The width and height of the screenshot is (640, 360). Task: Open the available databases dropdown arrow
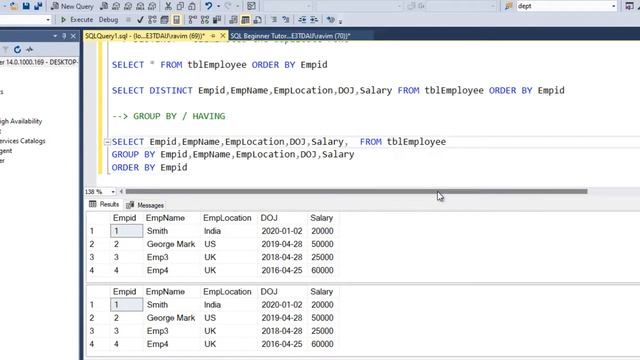[48, 20]
